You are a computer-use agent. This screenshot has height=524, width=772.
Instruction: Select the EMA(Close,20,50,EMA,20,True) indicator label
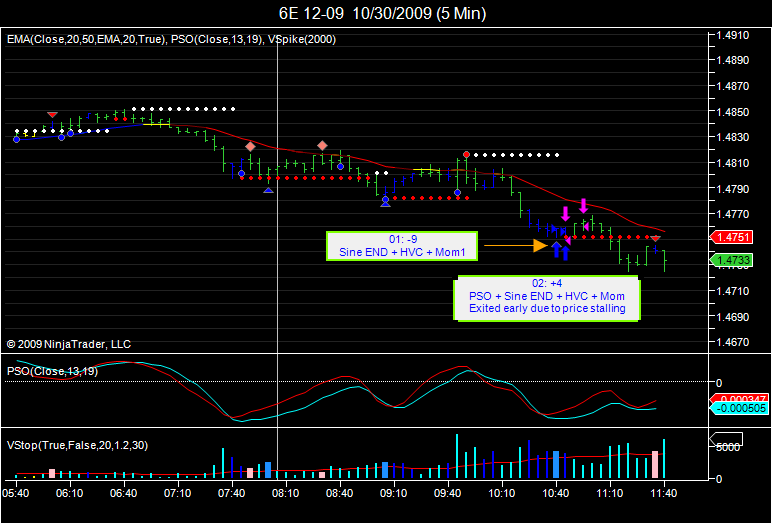pyautogui.click(x=86, y=39)
